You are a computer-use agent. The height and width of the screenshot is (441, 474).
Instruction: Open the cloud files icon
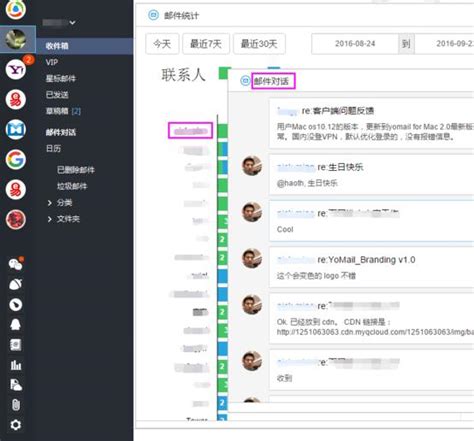(16, 385)
